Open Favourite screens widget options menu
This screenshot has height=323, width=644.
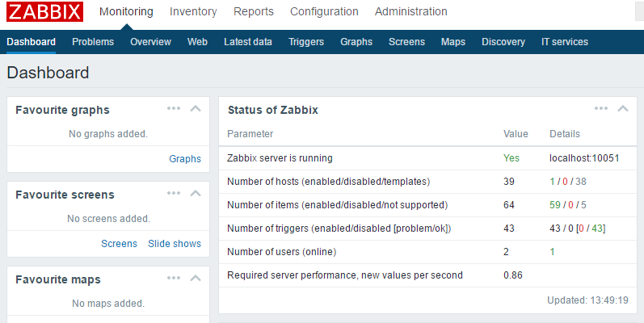pos(174,193)
